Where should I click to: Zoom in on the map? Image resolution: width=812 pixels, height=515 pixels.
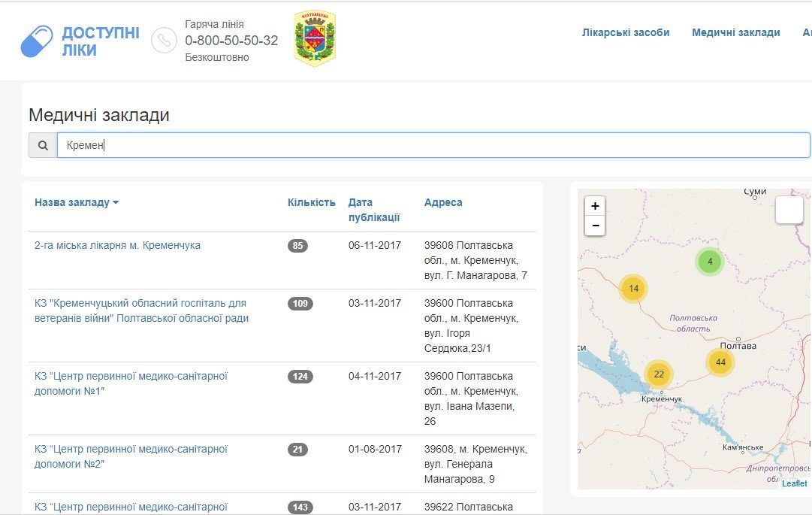pos(595,206)
